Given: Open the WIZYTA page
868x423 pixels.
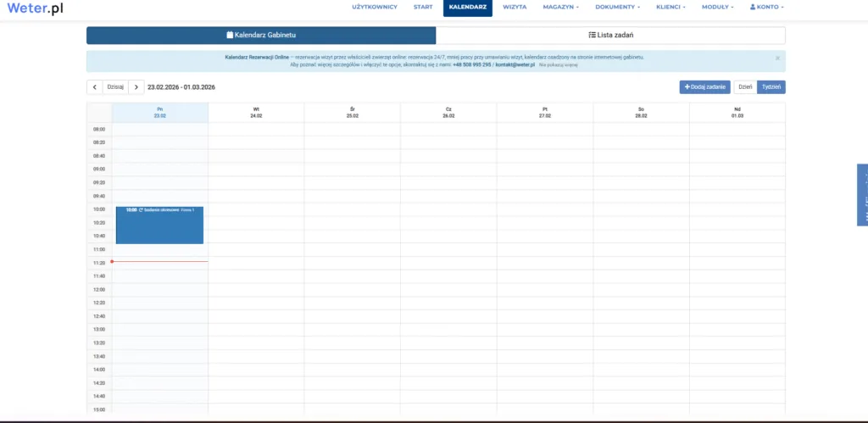Looking at the screenshot, I should click(515, 7).
